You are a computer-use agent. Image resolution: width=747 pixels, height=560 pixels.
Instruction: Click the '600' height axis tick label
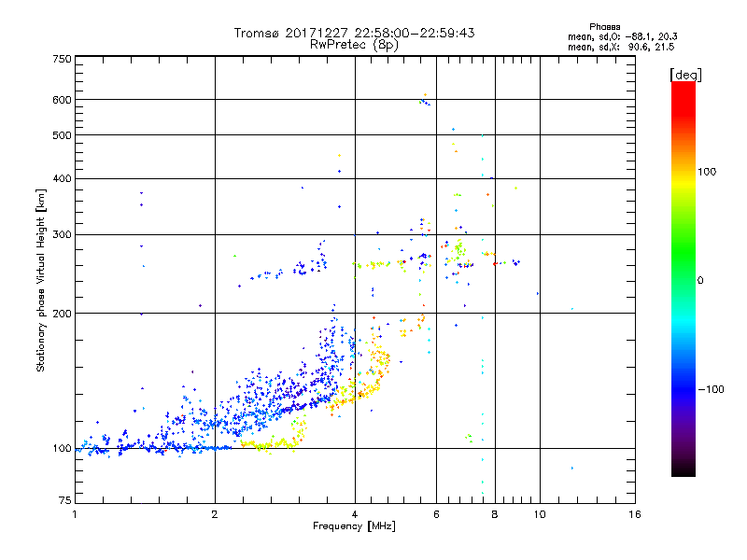click(x=62, y=100)
